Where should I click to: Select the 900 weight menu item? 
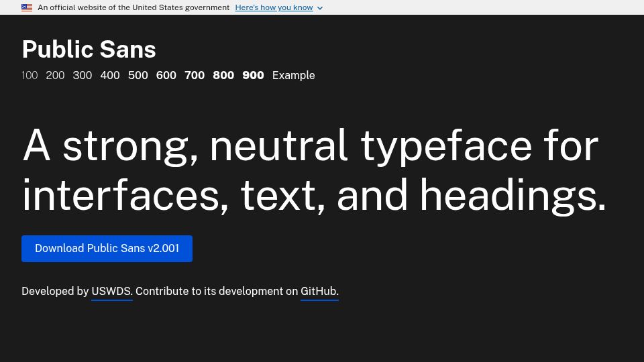(x=253, y=75)
